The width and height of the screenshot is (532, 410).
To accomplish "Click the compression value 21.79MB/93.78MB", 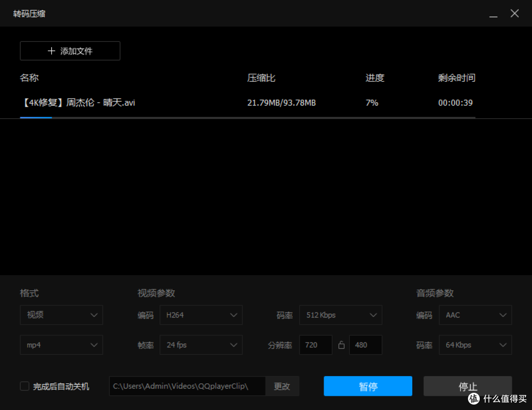I will 281,103.
